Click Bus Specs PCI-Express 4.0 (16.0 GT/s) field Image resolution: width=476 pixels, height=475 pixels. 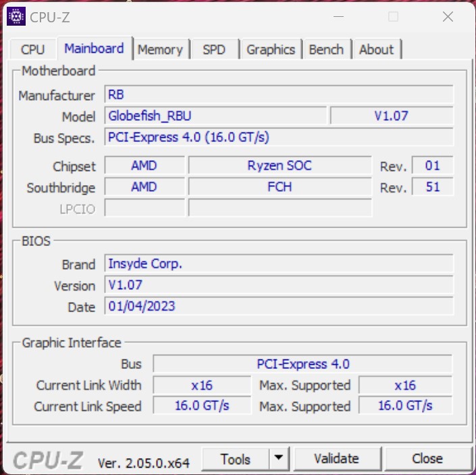pos(279,137)
